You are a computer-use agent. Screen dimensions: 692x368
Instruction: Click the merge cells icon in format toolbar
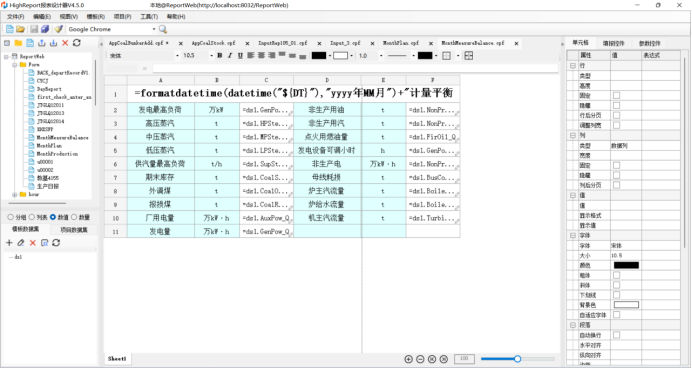point(469,56)
